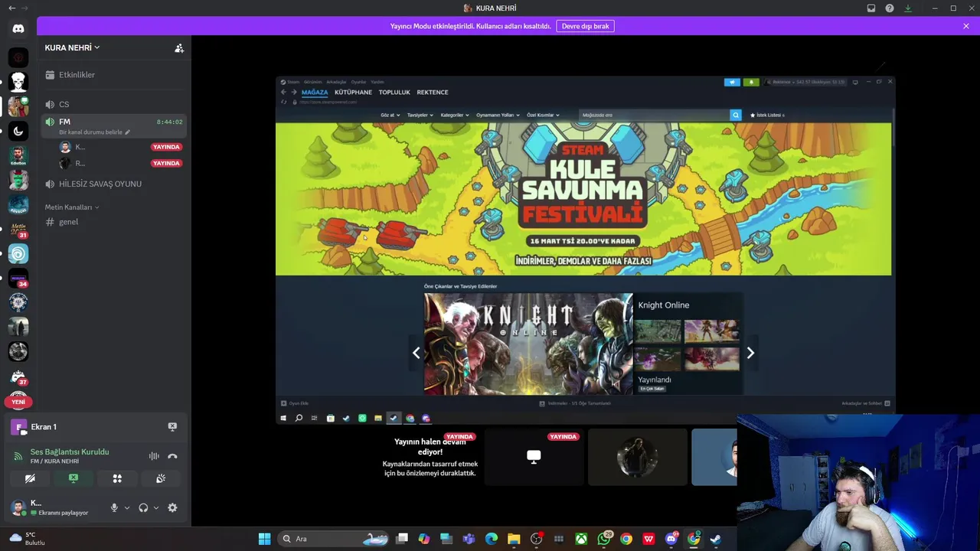Disconnect from voice with hang-up icon
The width and height of the screenshot is (980, 551).
click(172, 456)
